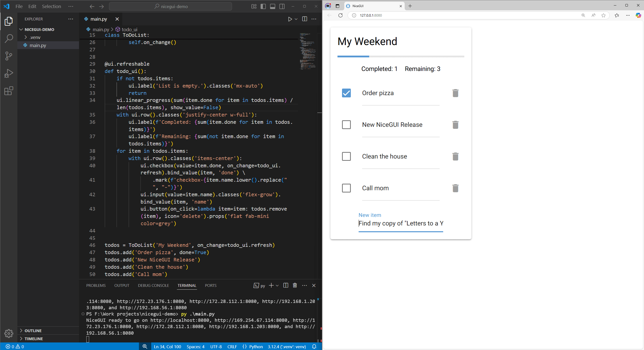
Task: Click the 'New item' input field
Action: [x=400, y=223]
